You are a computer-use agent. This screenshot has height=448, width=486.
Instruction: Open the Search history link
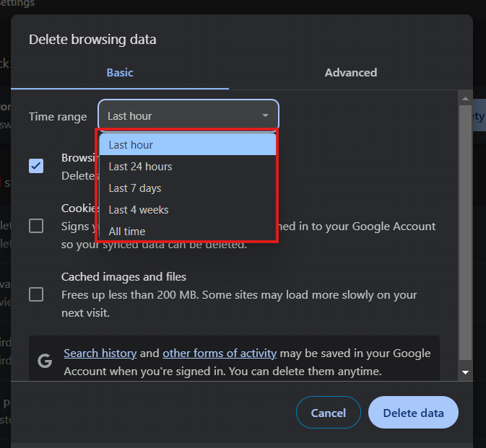100,353
